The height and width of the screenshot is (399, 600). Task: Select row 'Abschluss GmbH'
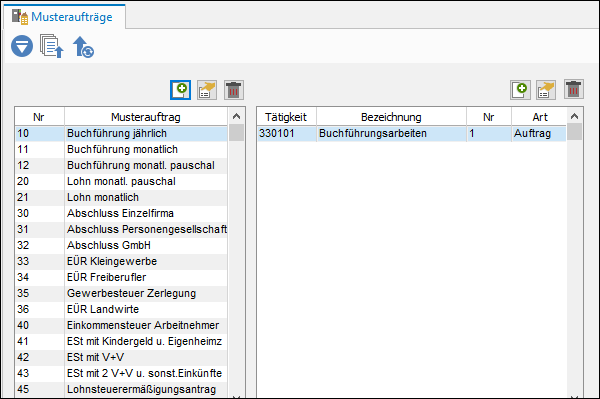tap(121, 245)
